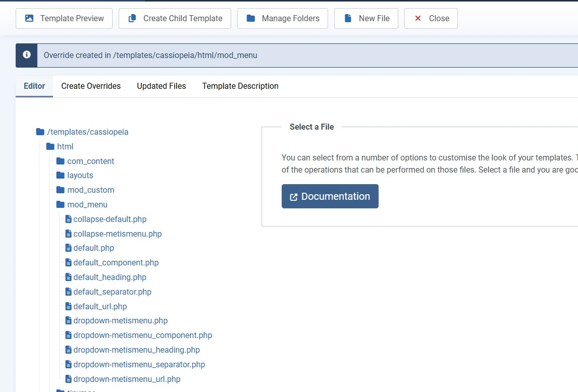Click the folder icon beside mod_custom
578x392 pixels.
pyautogui.click(x=61, y=190)
